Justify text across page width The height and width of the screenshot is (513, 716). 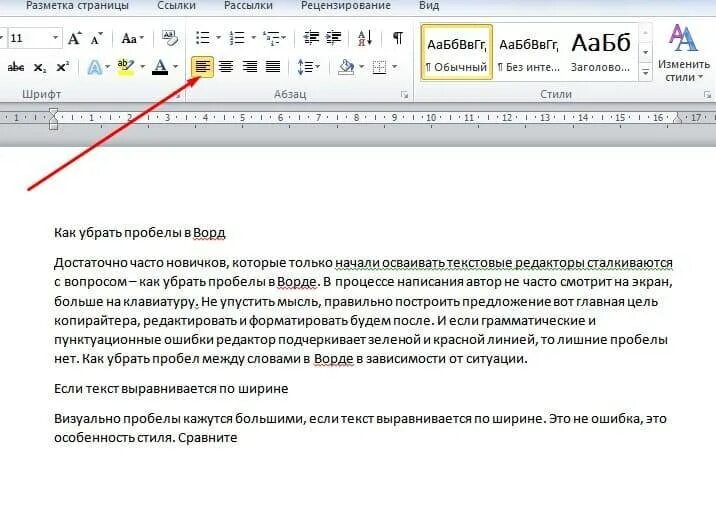273,67
